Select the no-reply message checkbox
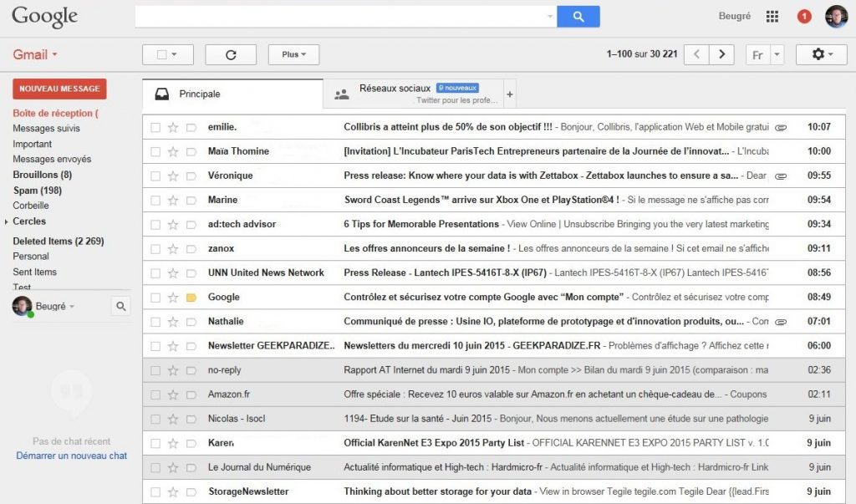Screen dimensions: 856x504 (155, 370)
